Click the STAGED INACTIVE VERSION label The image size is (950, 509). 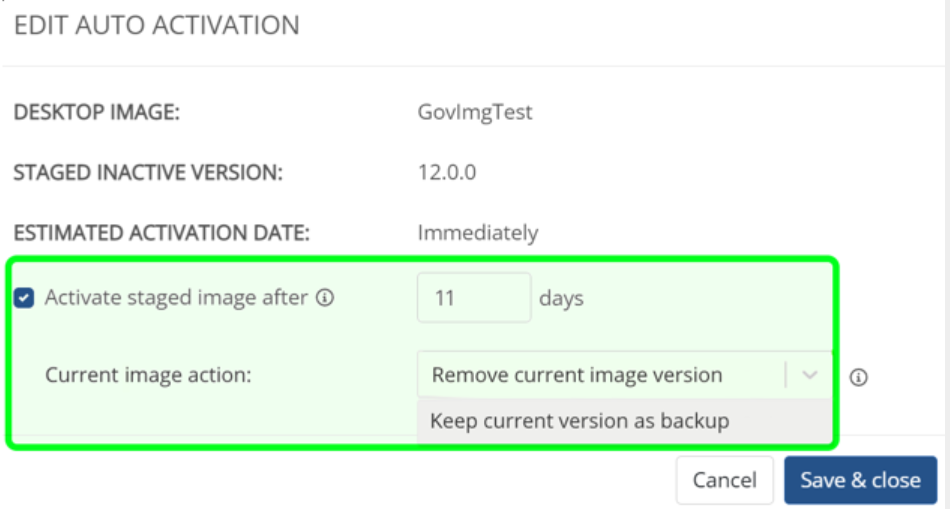(x=148, y=173)
